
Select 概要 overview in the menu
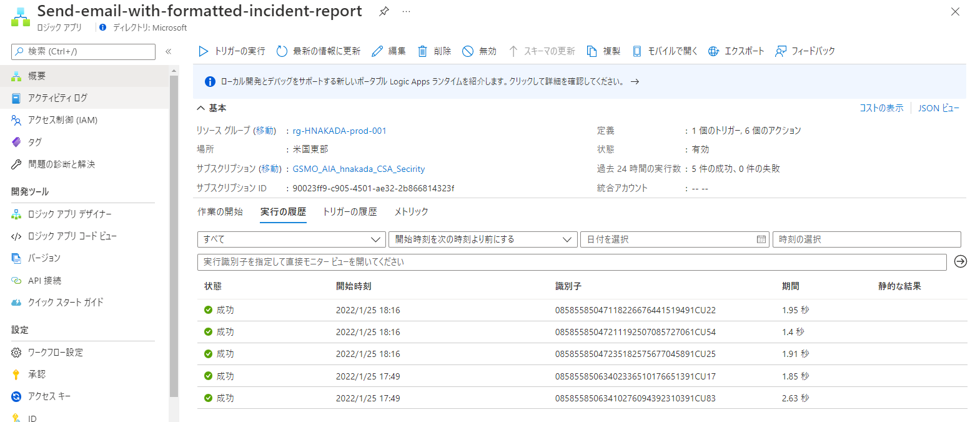pos(84,76)
